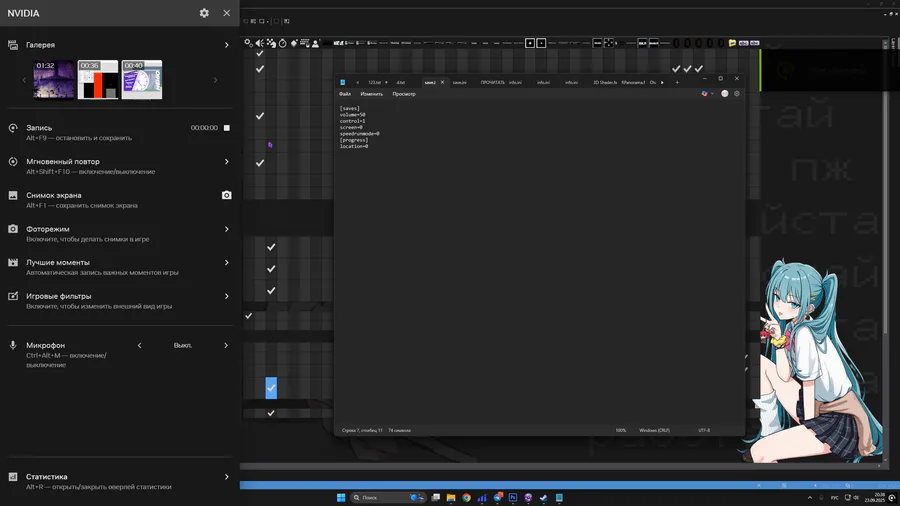Click the person icon in background toolbar

pos(315,43)
